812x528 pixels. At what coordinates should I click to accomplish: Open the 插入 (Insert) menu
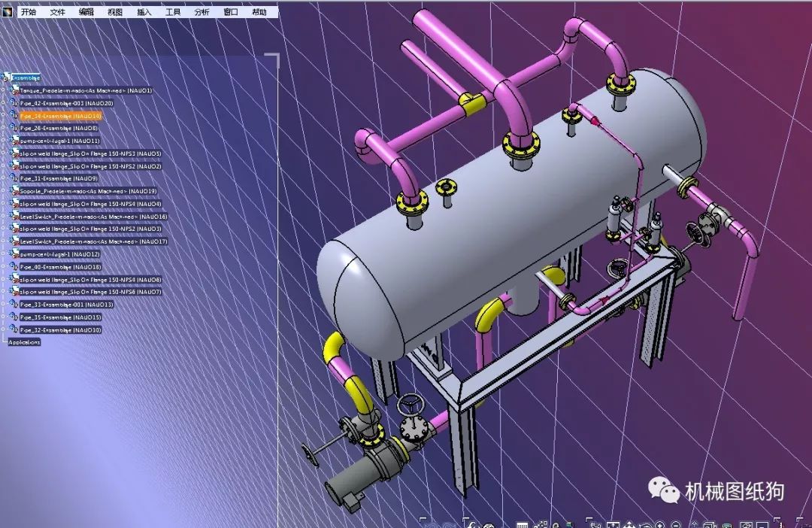click(x=144, y=11)
